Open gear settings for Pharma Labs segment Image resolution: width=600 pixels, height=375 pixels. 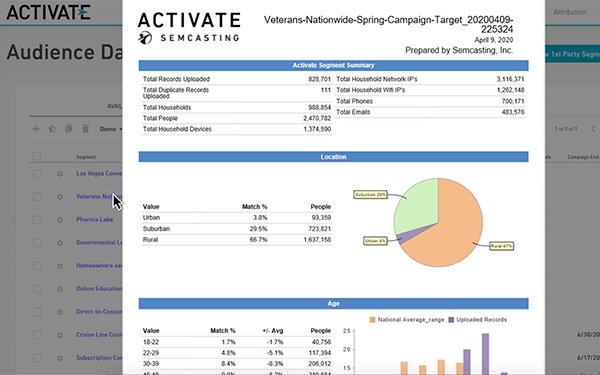(60, 220)
